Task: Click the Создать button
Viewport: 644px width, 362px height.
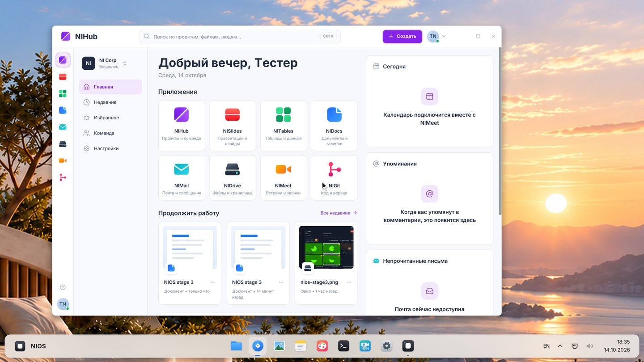Action: click(x=402, y=37)
